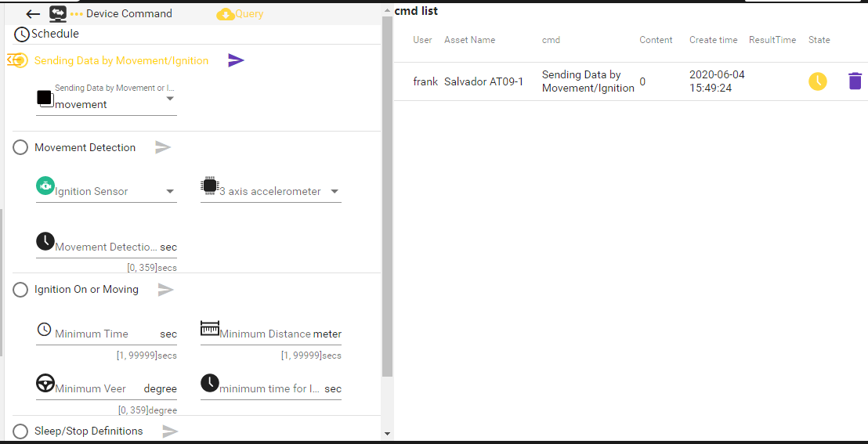Send the Sending Data by Movement/Ignition command

pos(236,60)
